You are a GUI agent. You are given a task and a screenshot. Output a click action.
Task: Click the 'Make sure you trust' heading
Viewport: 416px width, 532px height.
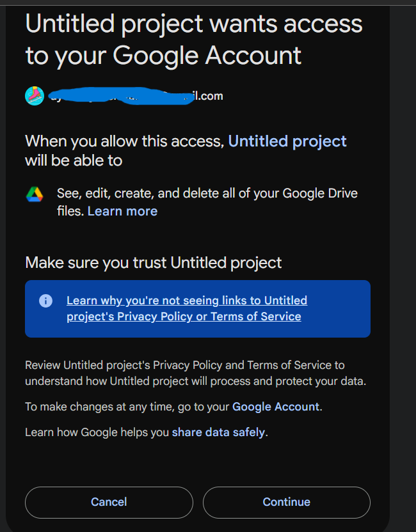153,263
